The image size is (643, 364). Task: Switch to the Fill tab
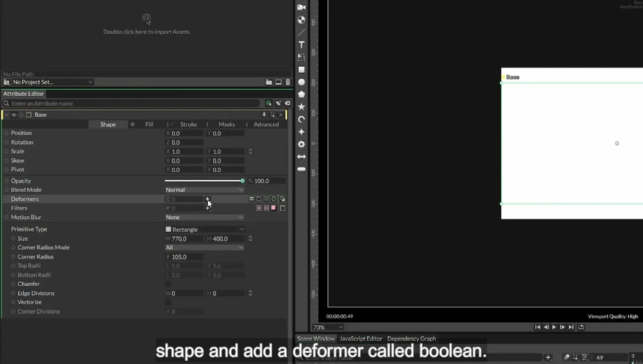pos(149,124)
